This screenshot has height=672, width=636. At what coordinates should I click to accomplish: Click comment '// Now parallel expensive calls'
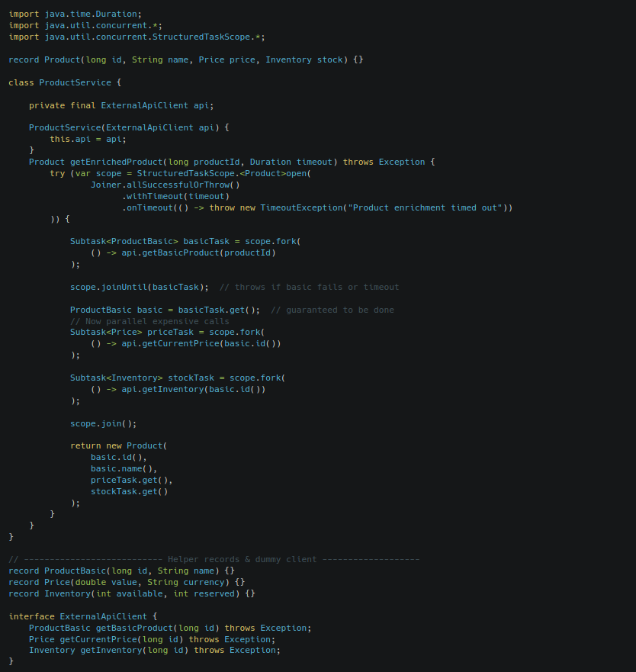149,321
